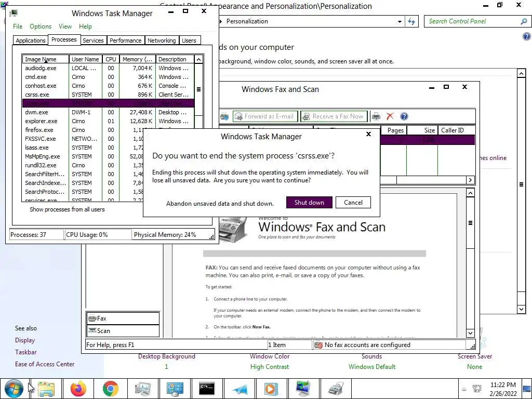Open File Explorer from the taskbar

pos(46,389)
